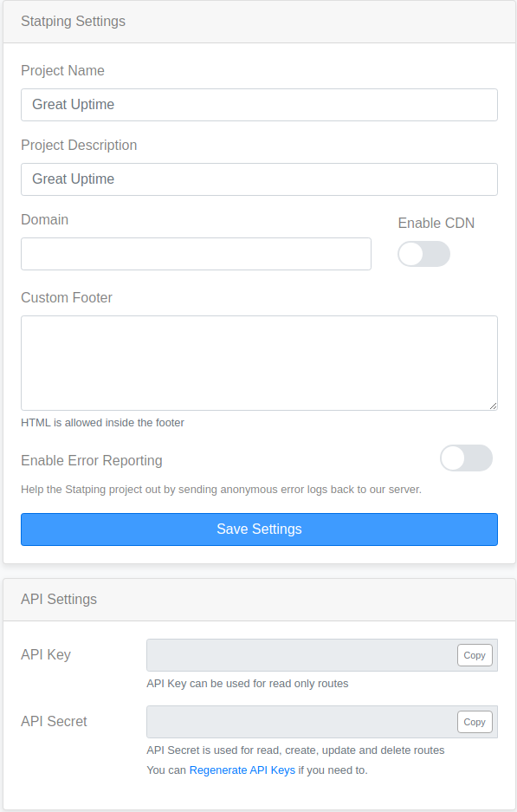This screenshot has height=812, width=517.
Task: Click Save Settings
Action: coord(258,529)
